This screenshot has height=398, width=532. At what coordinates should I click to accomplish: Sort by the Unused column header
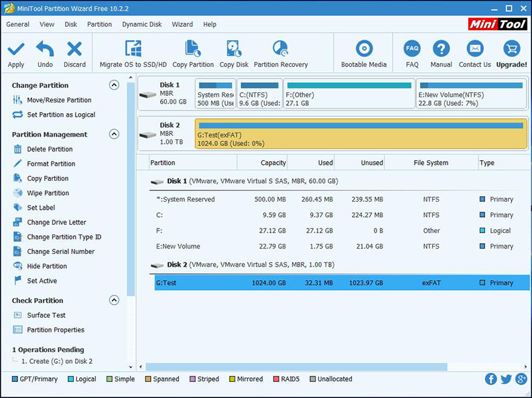[x=359, y=163]
